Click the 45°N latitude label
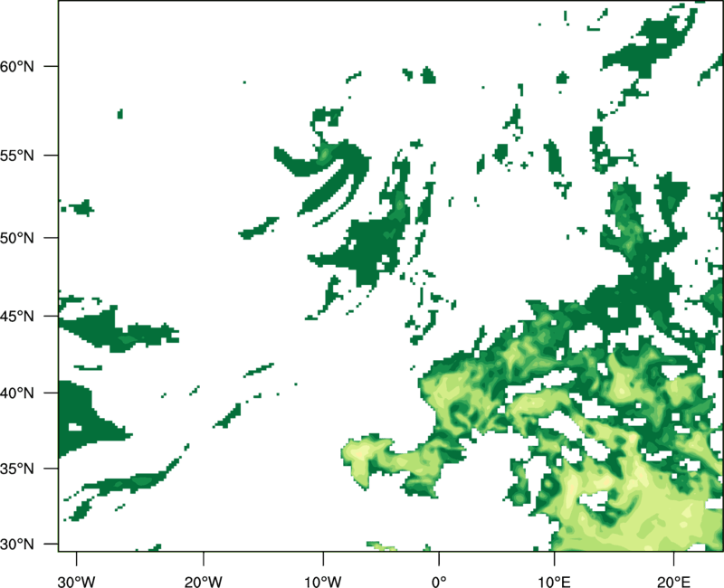The width and height of the screenshot is (724, 588). coord(17,316)
